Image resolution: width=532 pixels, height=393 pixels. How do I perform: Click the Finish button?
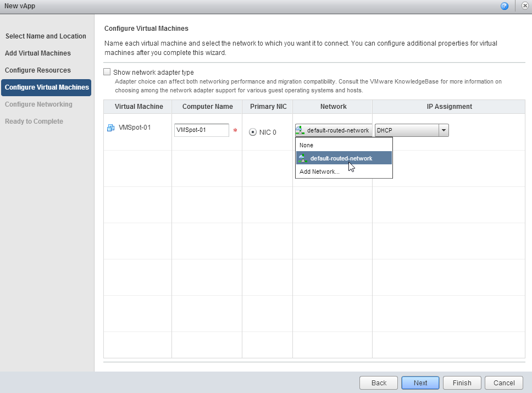click(x=462, y=383)
